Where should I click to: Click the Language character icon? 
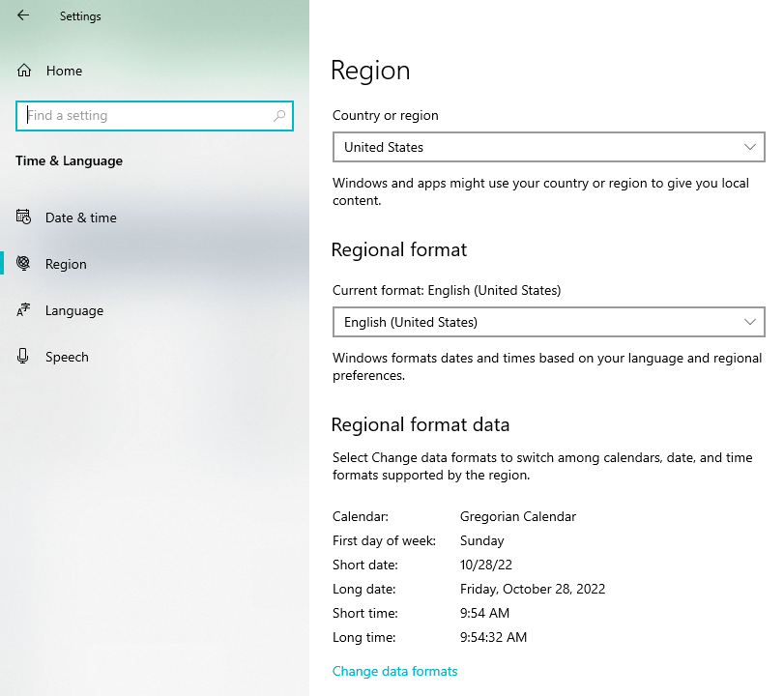pyautogui.click(x=24, y=310)
